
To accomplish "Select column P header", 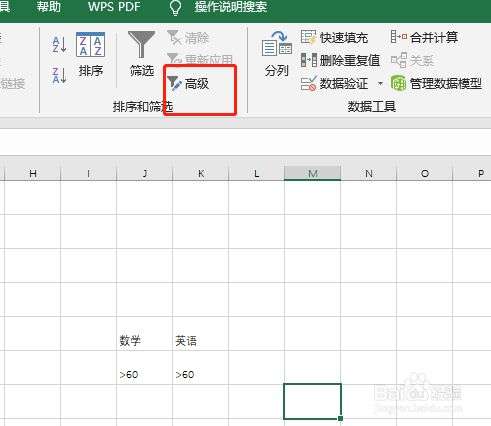I will click(472, 173).
